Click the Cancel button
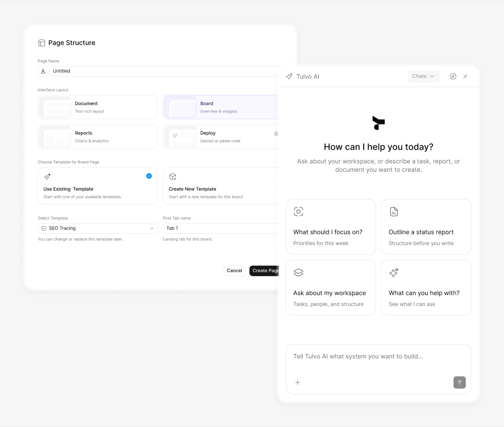The height and width of the screenshot is (427, 504). [x=234, y=270]
